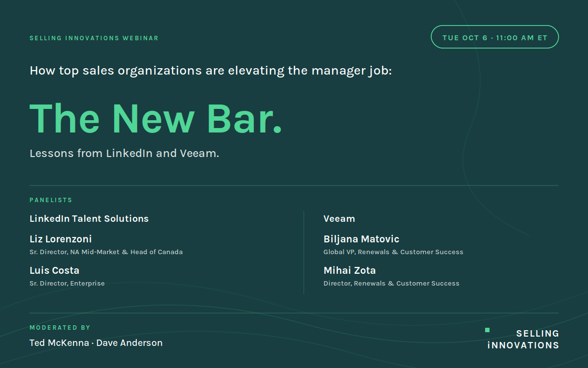Click moderators 'Ted McKenna · Dave Anderson'

96,343
